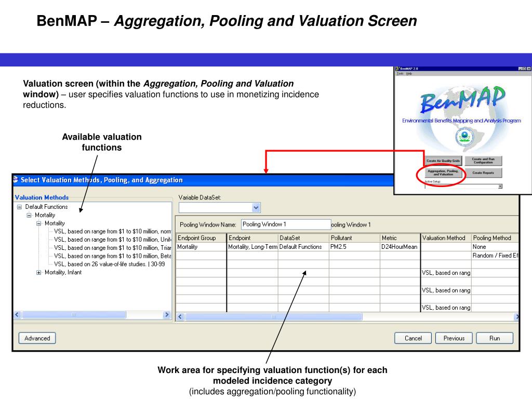Select VSL function ending in 'Trian'
The height and width of the screenshot is (399, 532).
pyautogui.click(x=112, y=248)
